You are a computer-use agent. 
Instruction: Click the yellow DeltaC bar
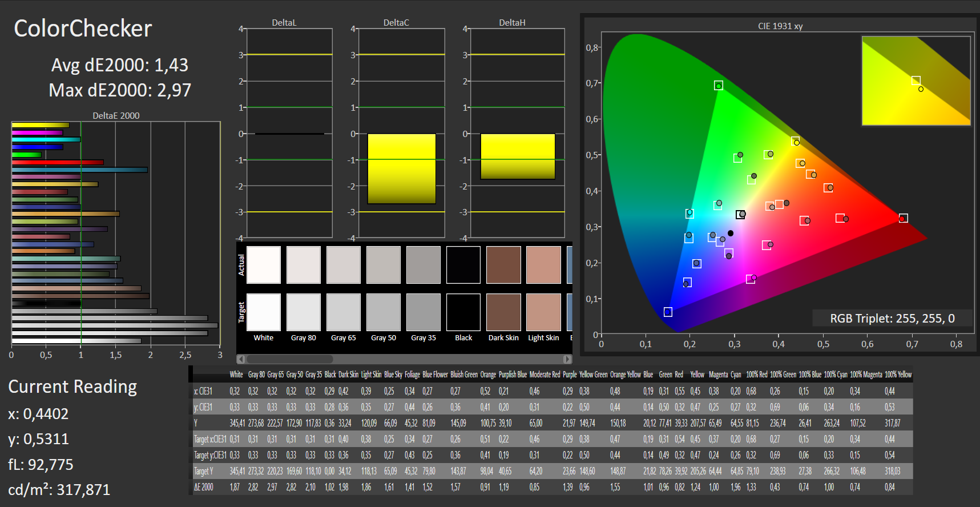point(402,168)
